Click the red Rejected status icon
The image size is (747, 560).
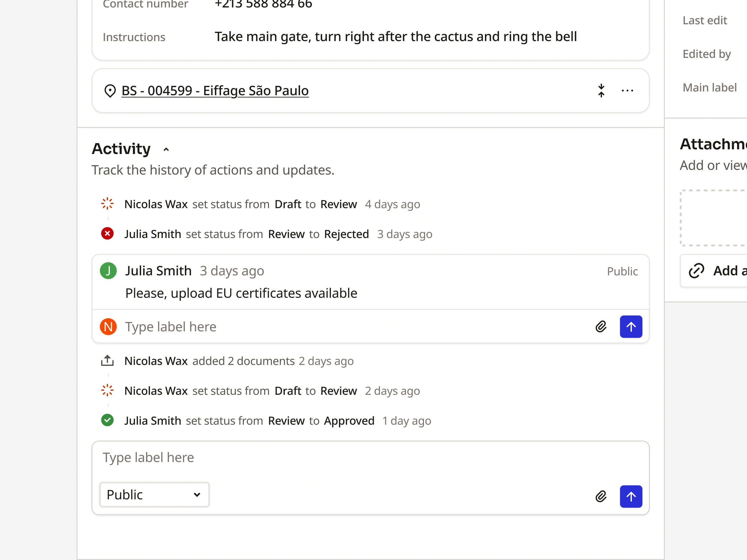tap(107, 234)
